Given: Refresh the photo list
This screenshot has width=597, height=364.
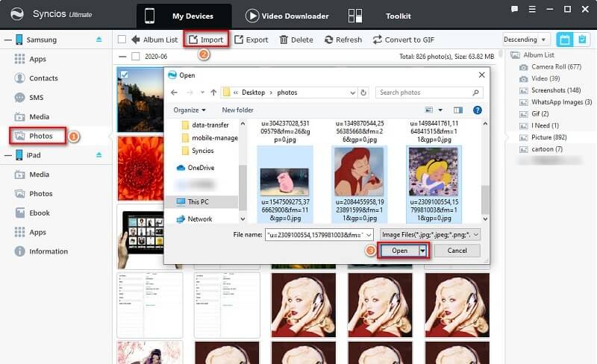Looking at the screenshot, I should pyautogui.click(x=343, y=40).
